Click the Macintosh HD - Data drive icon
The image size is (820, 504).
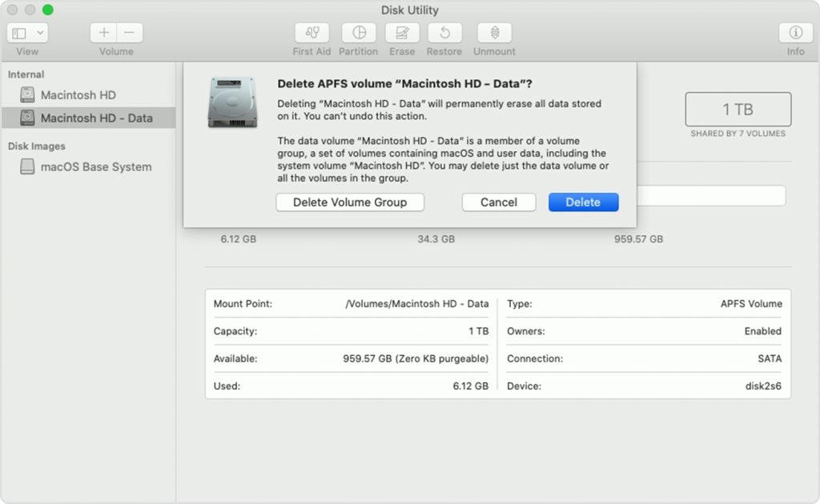pyautogui.click(x=27, y=118)
